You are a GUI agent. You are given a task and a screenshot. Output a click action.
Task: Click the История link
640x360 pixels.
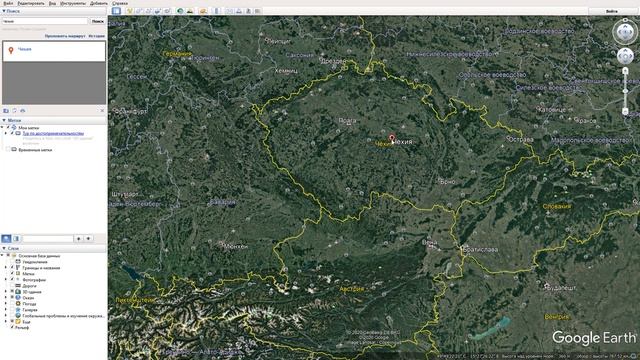(97, 36)
